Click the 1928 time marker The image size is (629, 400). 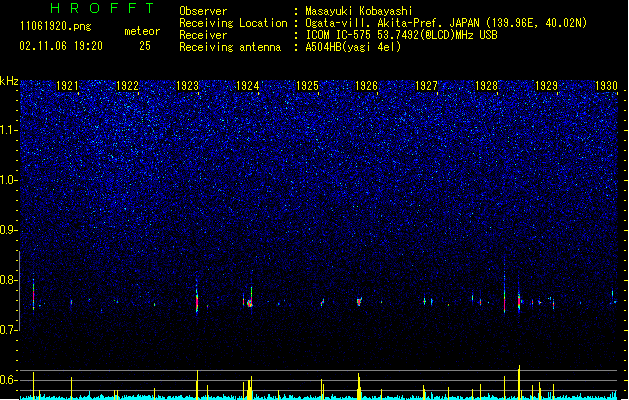click(486, 86)
